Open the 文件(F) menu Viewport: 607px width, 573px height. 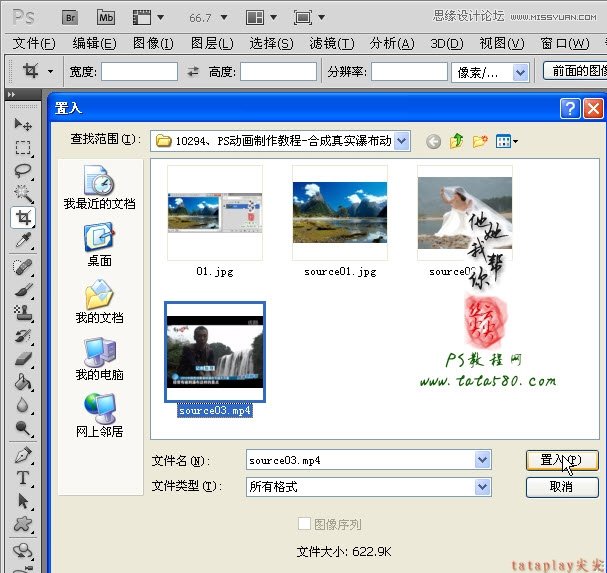[34, 43]
